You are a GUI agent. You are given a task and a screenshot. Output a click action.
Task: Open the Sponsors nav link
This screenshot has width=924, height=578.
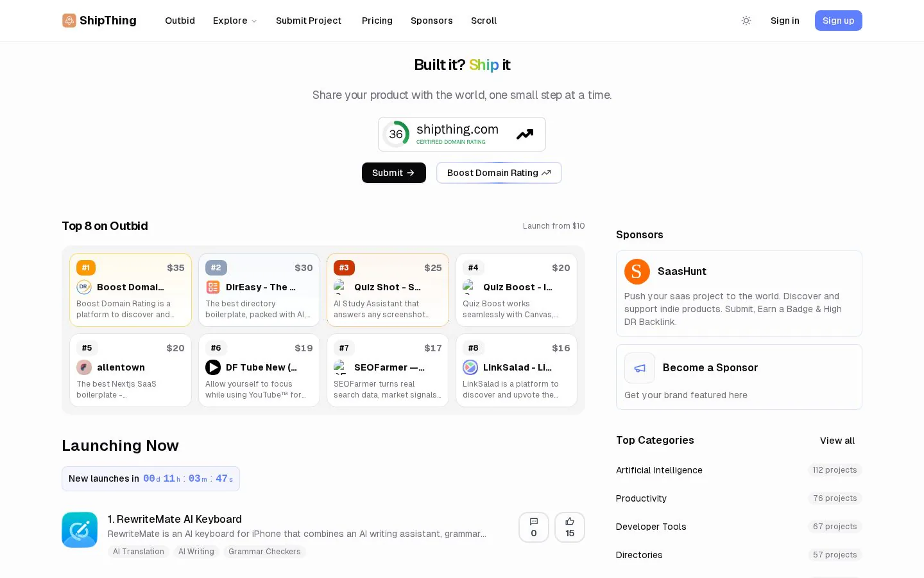tap(432, 21)
